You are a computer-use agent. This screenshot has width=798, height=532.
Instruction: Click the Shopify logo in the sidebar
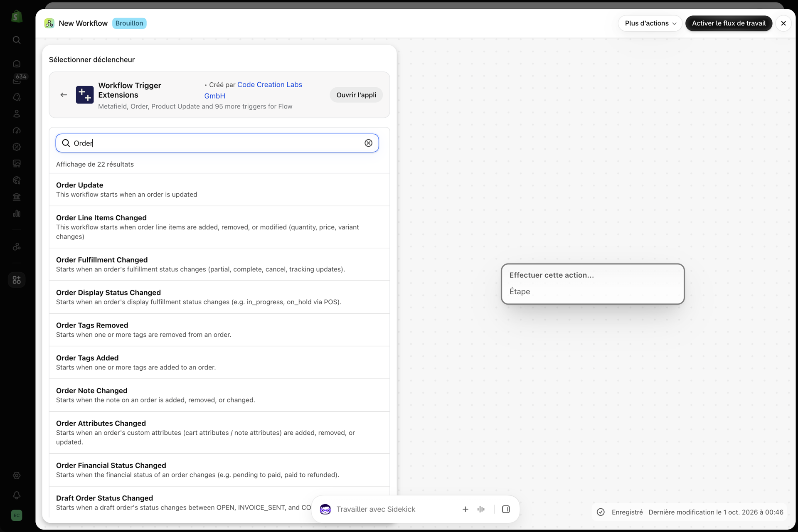click(x=17, y=17)
